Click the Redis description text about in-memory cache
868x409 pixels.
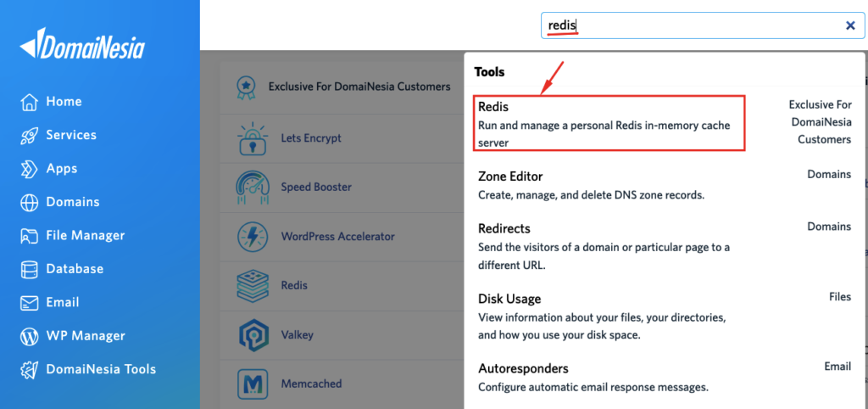tap(604, 134)
